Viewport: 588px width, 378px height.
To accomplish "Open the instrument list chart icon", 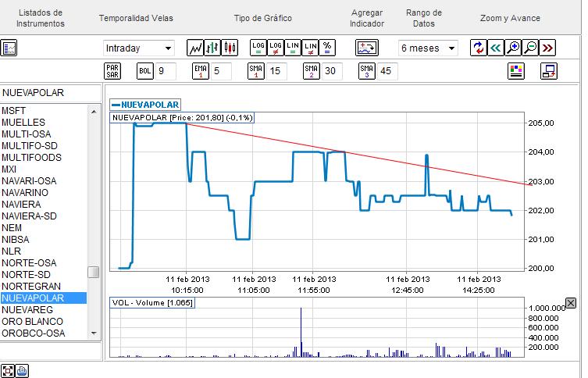I will point(9,48).
